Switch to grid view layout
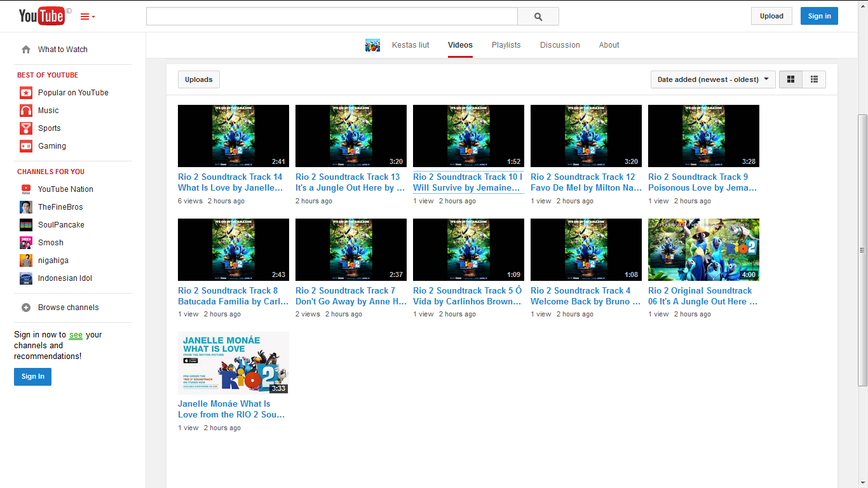Image resolution: width=868 pixels, height=488 pixels. click(x=790, y=79)
